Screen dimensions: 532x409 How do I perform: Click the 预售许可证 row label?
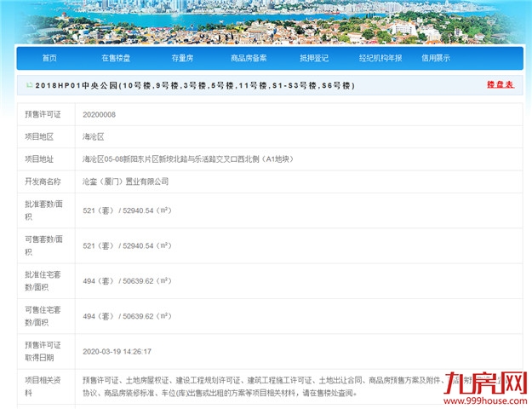[x=43, y=114]
